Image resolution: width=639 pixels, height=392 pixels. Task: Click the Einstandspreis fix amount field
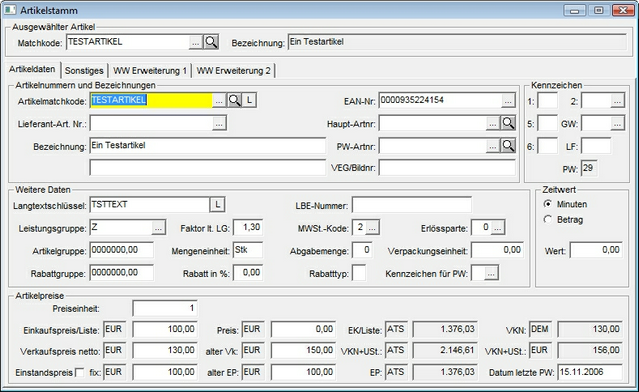pyautogui.click(x=165, y=372)
